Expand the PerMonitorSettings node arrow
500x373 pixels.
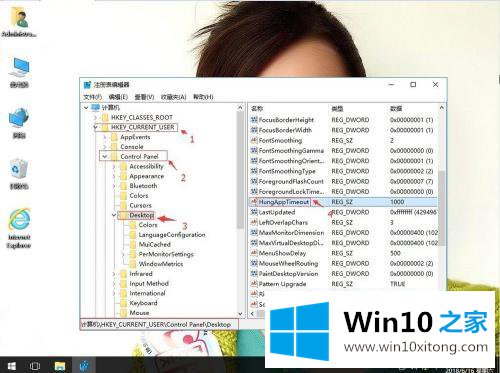click(123, 254)
